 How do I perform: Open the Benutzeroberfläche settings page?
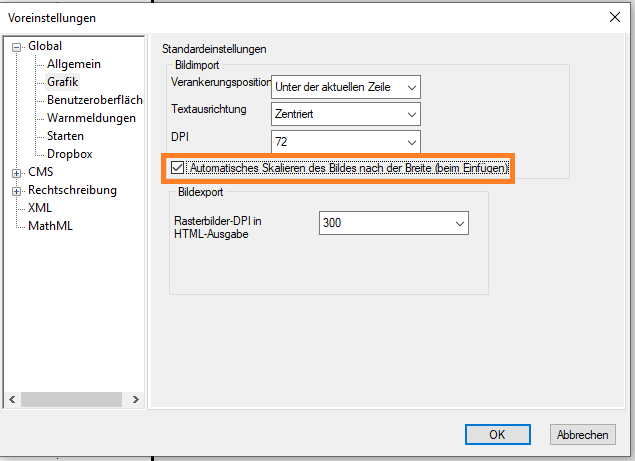pyautogui.click(x=94, y=100)
